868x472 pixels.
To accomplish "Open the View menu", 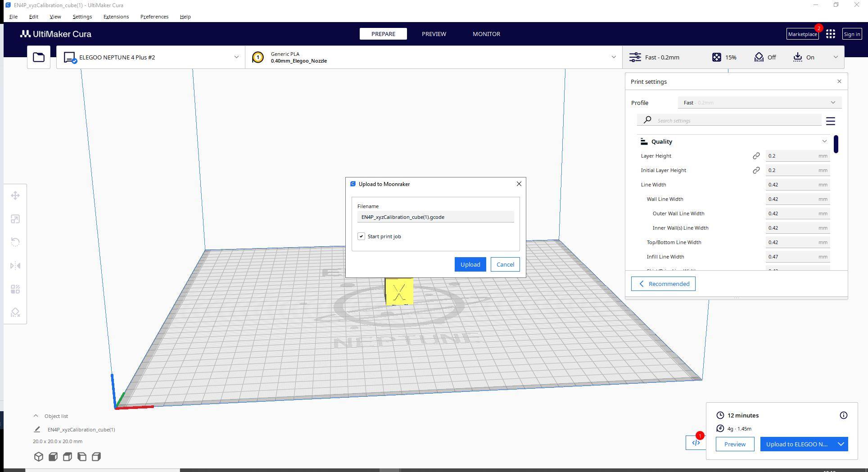I will click(x=55, y=17).
